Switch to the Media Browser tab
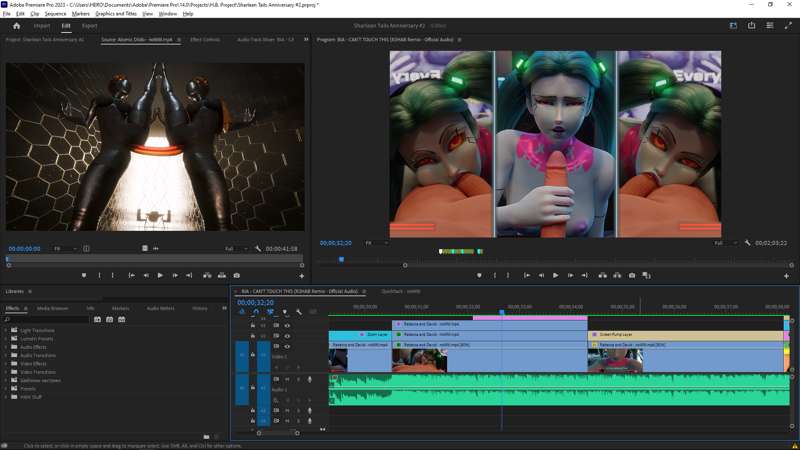 53,308
